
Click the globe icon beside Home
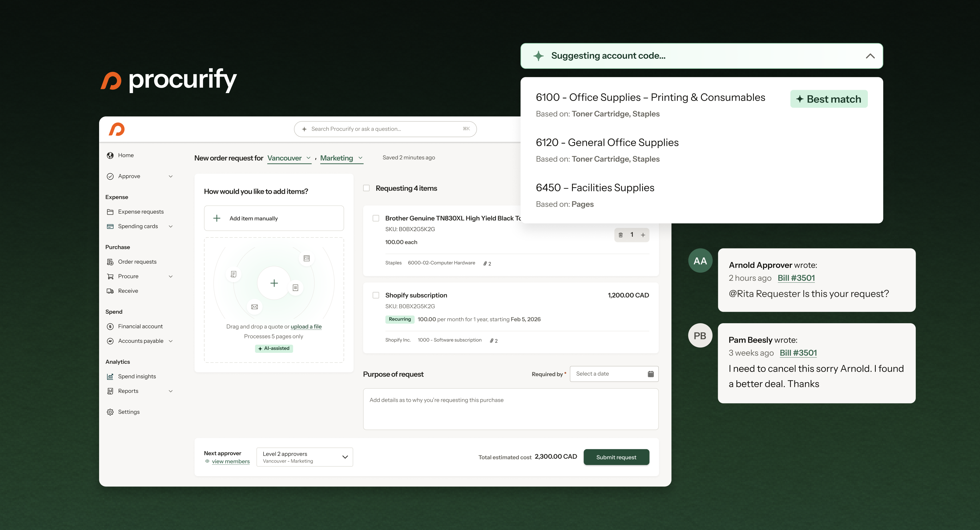(x=110, y=155)
